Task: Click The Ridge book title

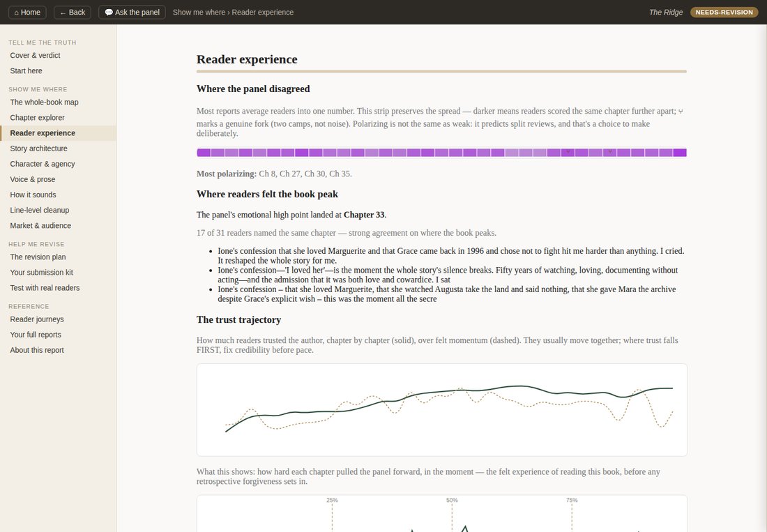Action: pos(665,13)
